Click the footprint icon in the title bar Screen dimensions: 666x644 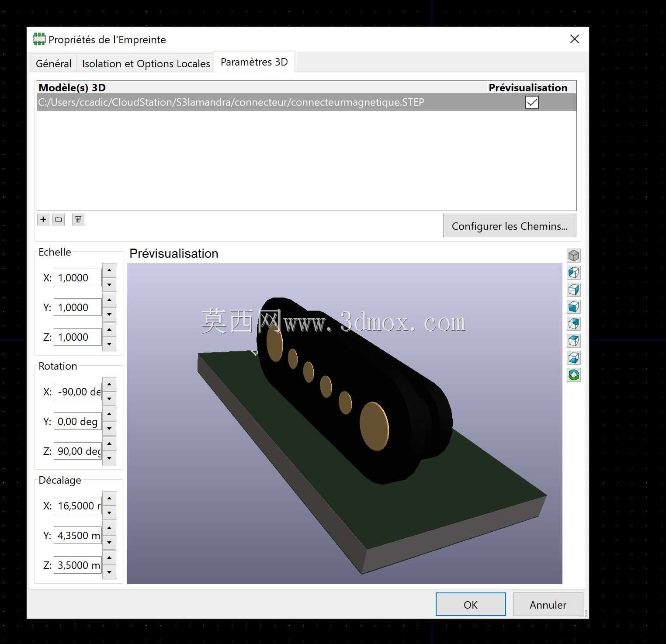tap(39, 39)
